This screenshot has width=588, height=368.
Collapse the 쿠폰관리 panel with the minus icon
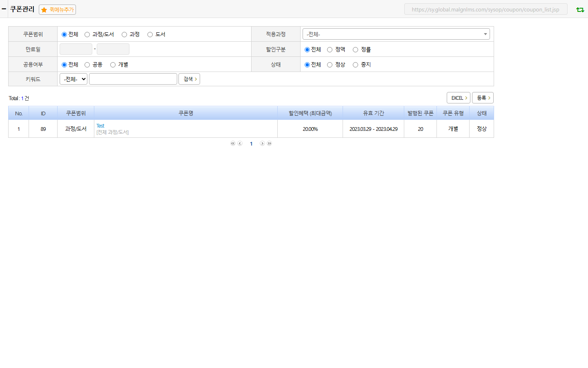pyautogui.click(x=4, y=9)
